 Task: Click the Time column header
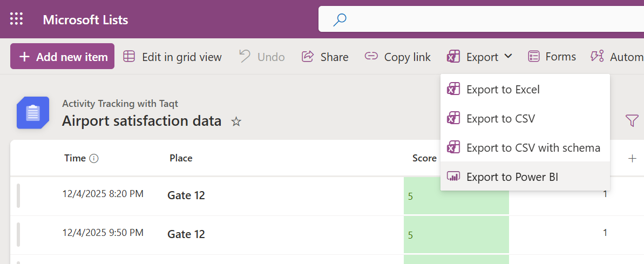pyautogui.click(x=75, y=158)
